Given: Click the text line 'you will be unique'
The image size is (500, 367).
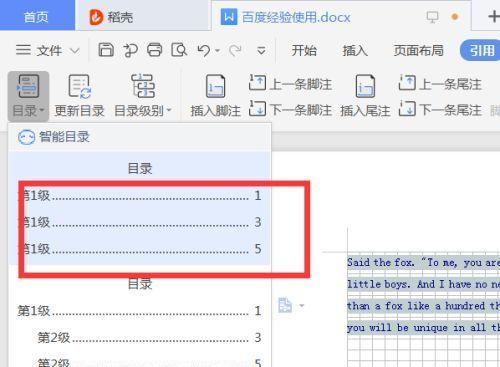Looking at the screenshot, I should coord(423,328).
